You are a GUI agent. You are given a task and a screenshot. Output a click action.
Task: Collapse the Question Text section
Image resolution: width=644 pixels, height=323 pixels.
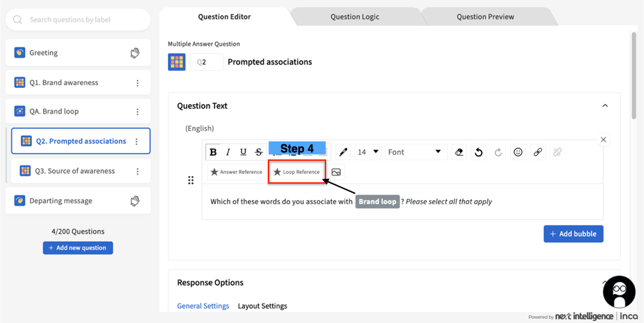pyautogui.click(x=605, y=106)
